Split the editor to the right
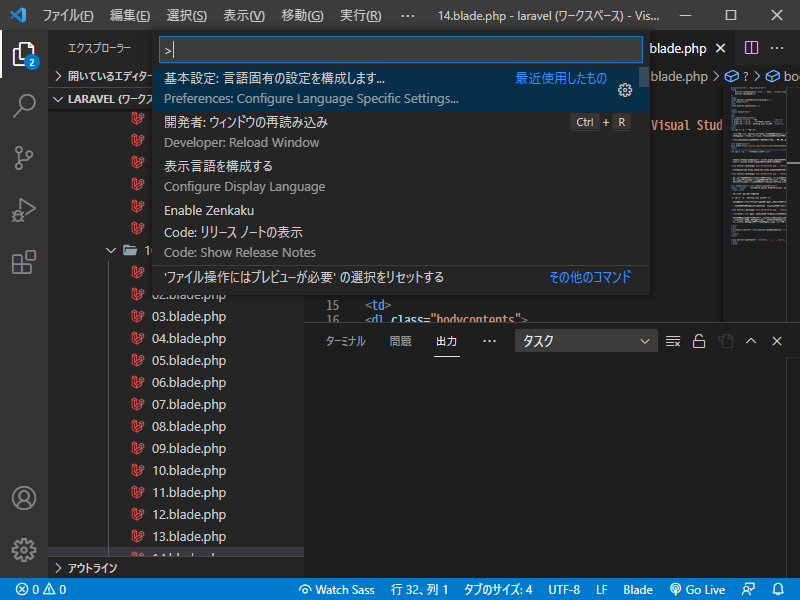This screenshot has height=600, width=800. click(751, 48)
